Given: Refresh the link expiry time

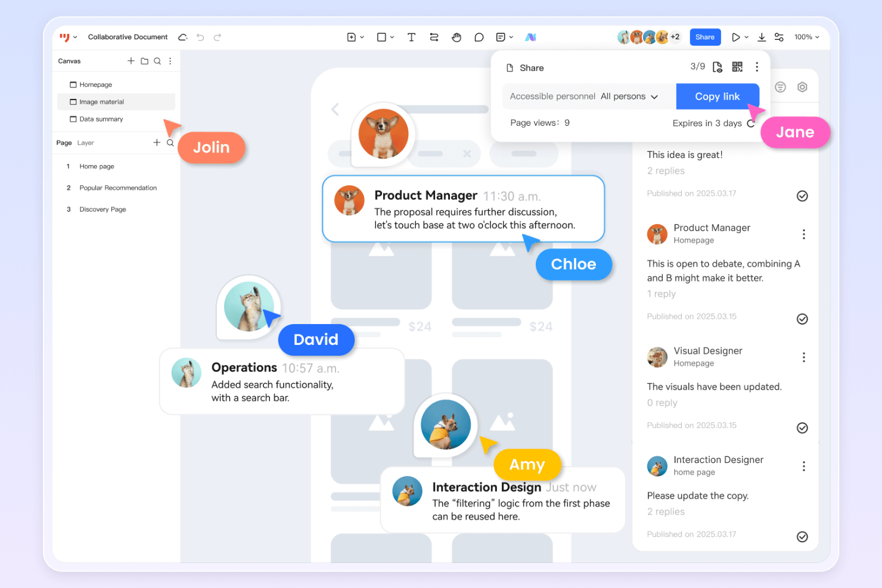Looking at the screenshot, I should [x=751, y=123].
